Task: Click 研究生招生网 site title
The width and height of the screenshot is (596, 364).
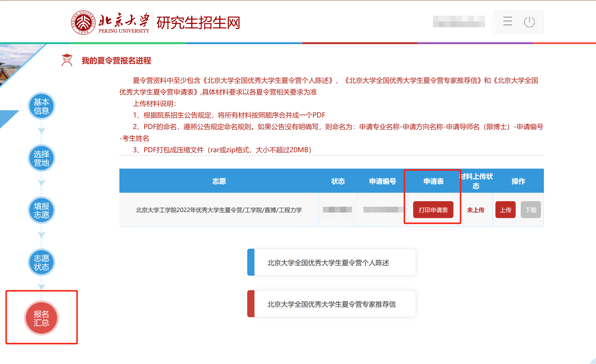Action: click(x=198, y=23)
